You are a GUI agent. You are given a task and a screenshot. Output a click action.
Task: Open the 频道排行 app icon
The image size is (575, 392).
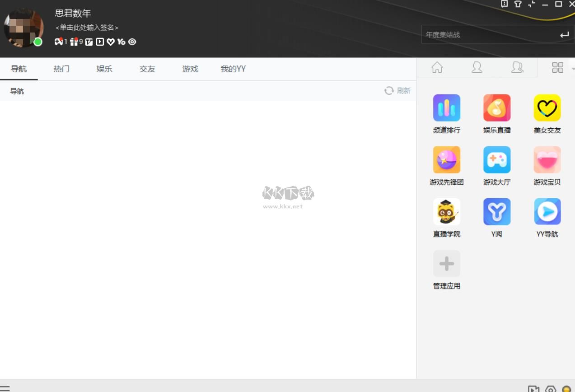[446, 108]
